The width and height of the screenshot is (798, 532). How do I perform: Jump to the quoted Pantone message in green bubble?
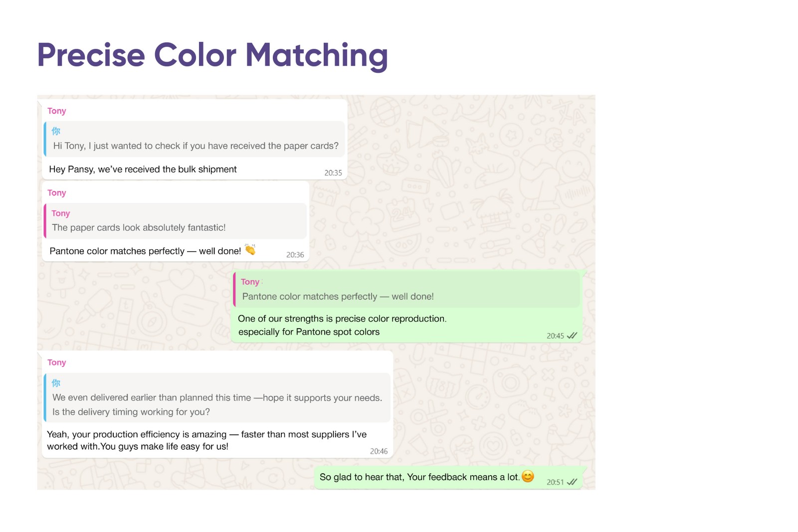pos(406,290)
